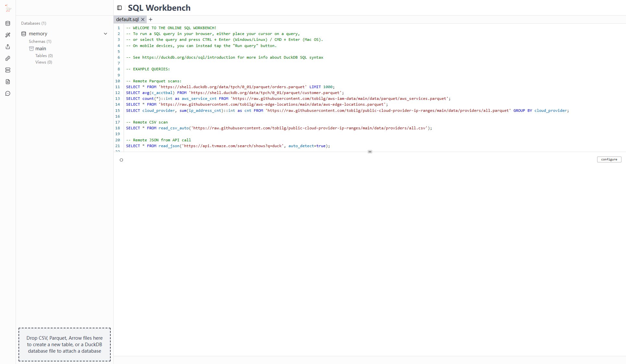The width and height of the screenshot is (626, 364).
Task: Close the default.sql tab
Action: pos(143,19)
